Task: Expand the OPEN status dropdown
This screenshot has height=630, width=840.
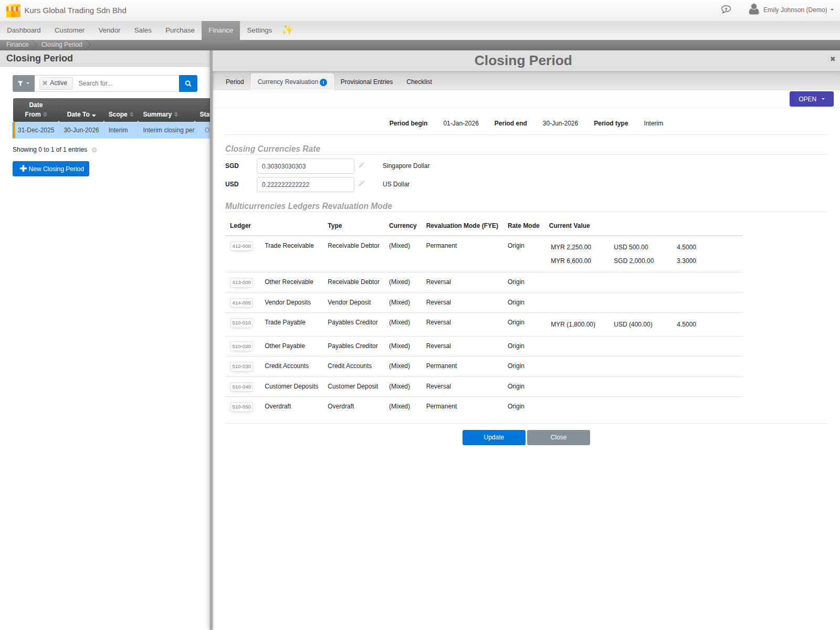Action: coord(811,99)
